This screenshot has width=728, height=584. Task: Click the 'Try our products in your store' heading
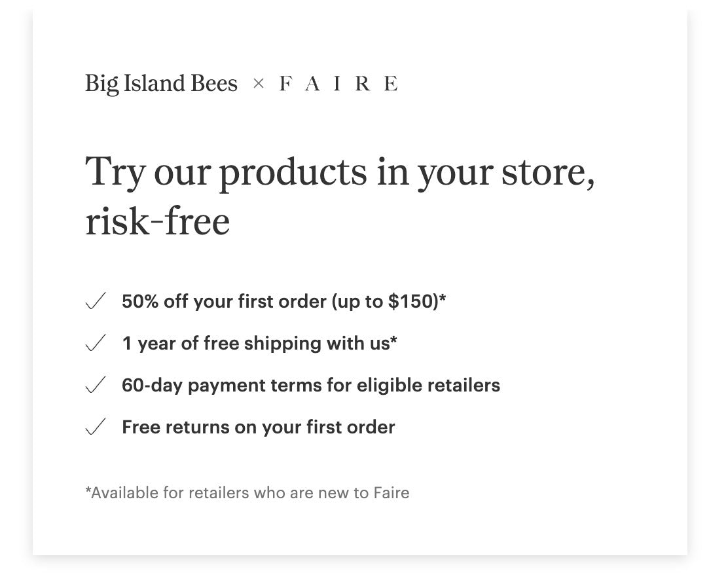340,173
